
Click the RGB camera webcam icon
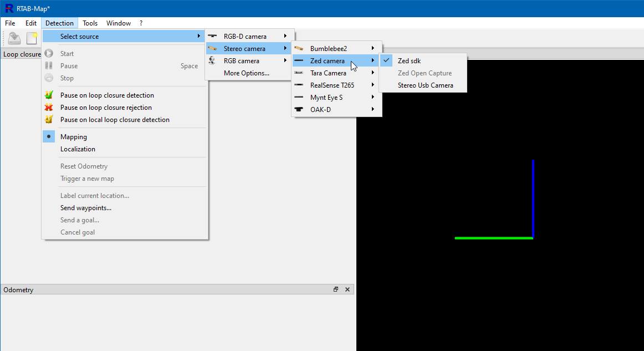212,61
